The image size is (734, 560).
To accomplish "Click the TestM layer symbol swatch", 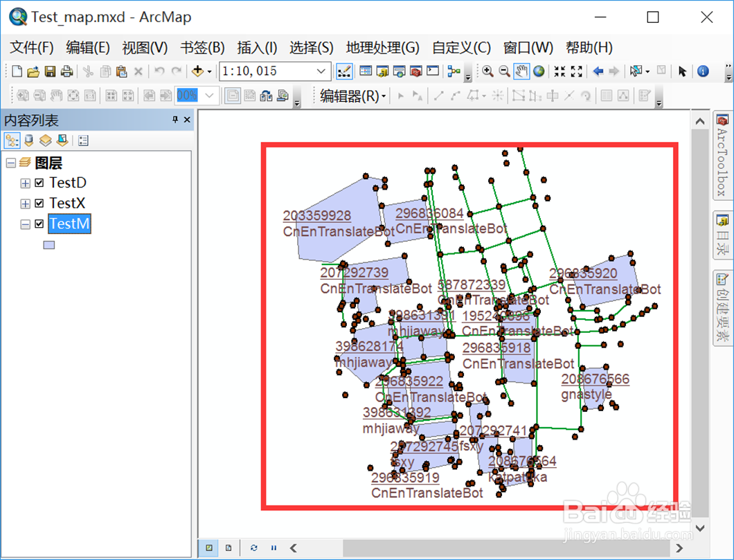I will 49,245.
